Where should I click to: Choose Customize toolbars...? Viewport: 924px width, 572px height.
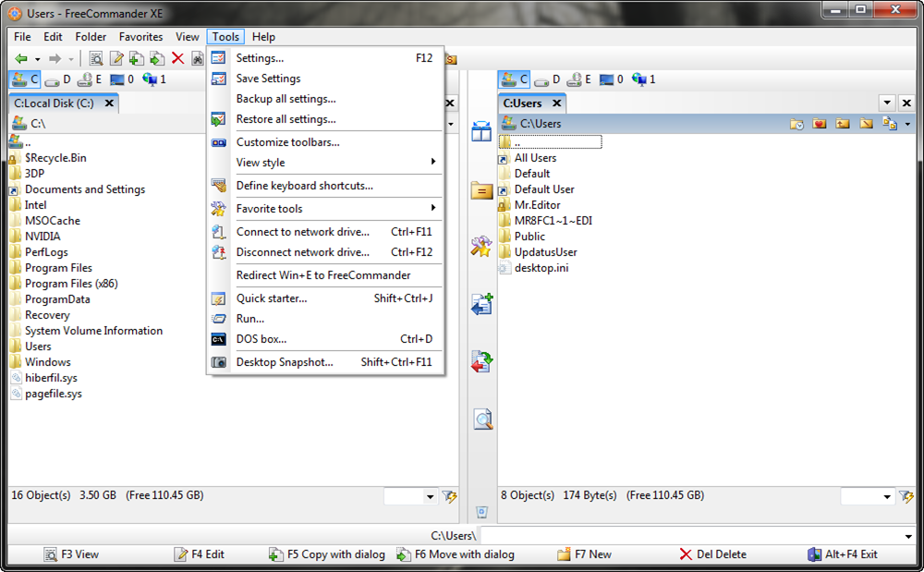pyautogui.click(x=325, y=142)
